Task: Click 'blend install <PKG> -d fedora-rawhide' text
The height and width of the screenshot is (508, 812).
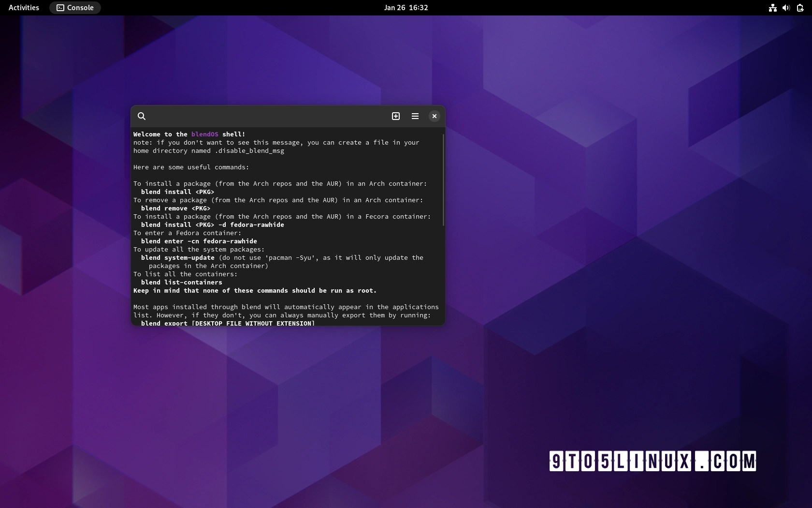Action: [x=213, y=225]
